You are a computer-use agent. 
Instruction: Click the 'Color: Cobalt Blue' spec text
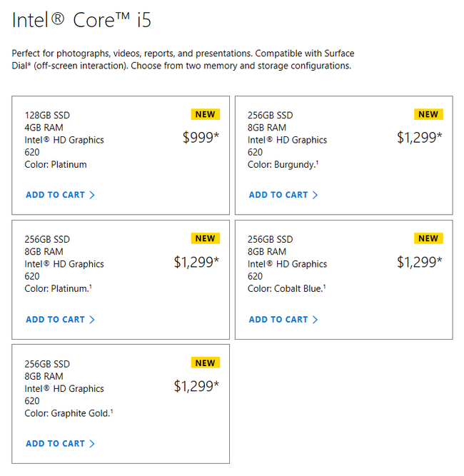point(286,288)
